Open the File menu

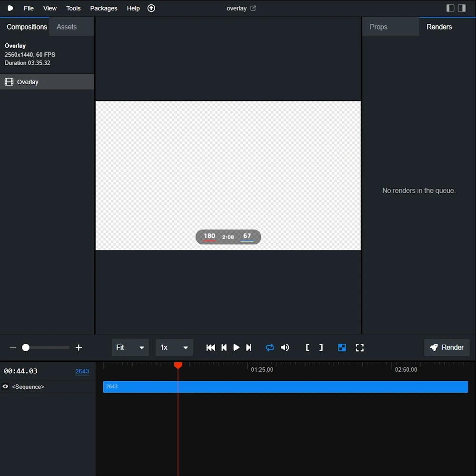tap(29, 8)
